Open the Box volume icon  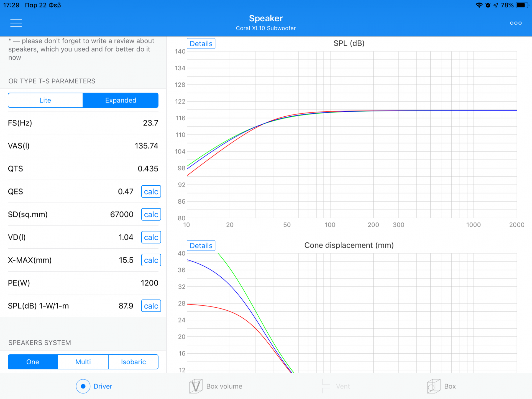pyautogui.click(x=196, y=386)
